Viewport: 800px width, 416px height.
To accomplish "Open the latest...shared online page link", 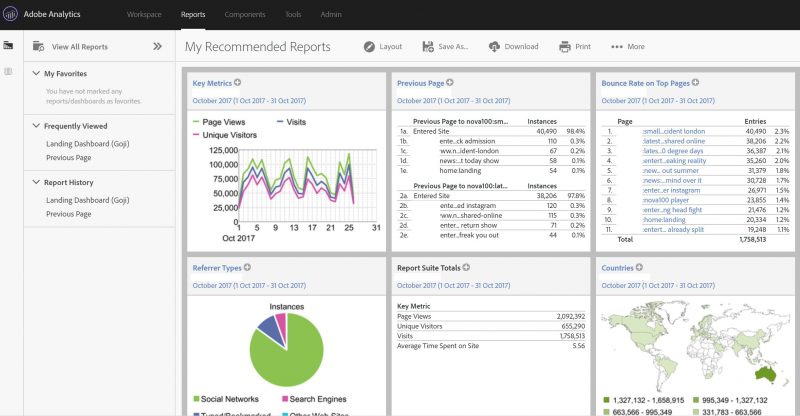I will pyautogui.click(x=673, y=141).
